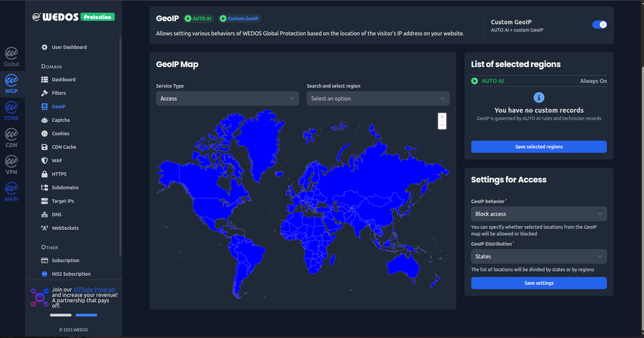Open the Search and select region dropdown
Screen dimensions: 644x338
pos(378,99)
